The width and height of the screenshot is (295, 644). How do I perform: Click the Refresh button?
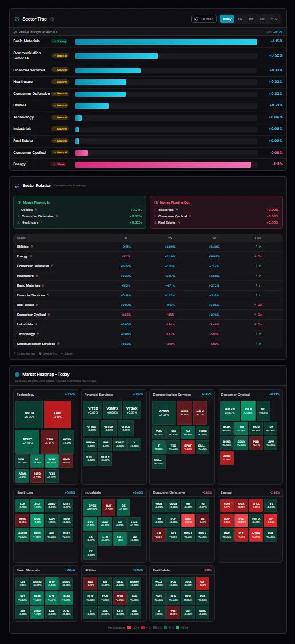pyautogui.click(x=204, y=19)
